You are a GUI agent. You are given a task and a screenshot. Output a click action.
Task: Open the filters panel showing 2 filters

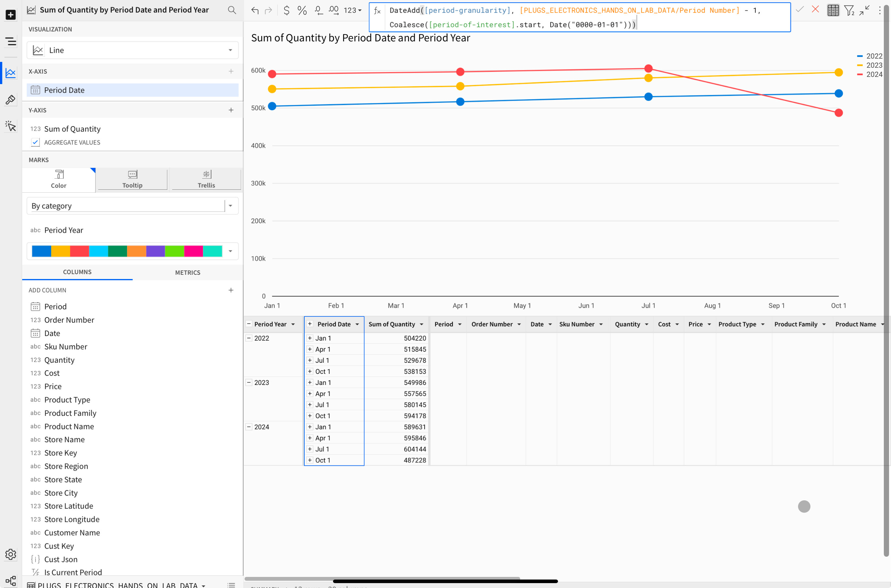coord(849,10)
